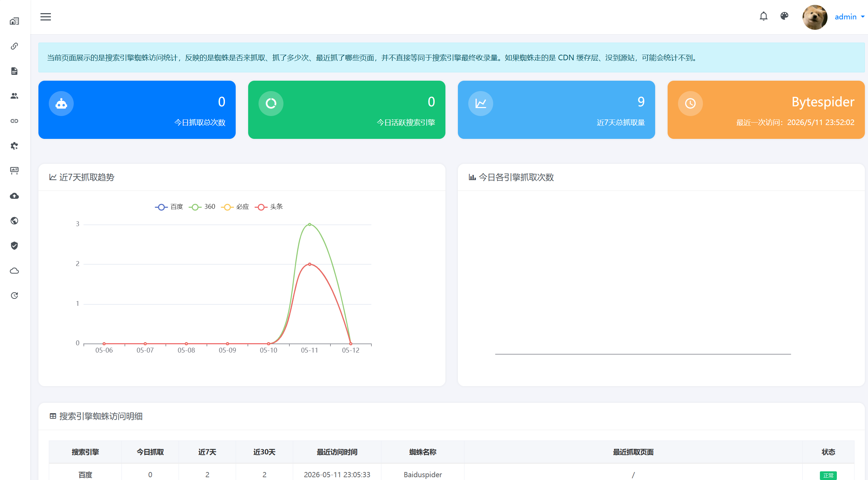Screen dimensions: 868x480
Task: Click the table icon beside 搜索引擎蜘蛛访问明细
Action: point(53,416)
